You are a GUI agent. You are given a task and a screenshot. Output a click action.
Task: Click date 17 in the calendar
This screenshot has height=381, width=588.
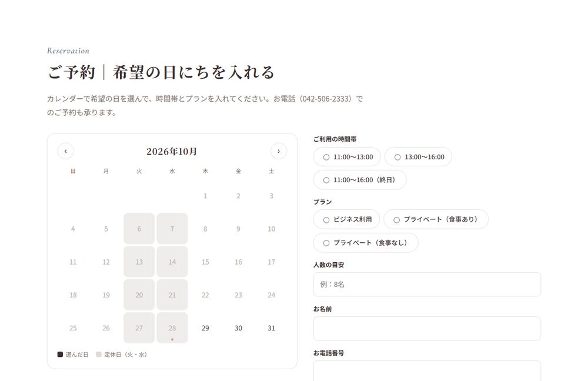point(271,262)
